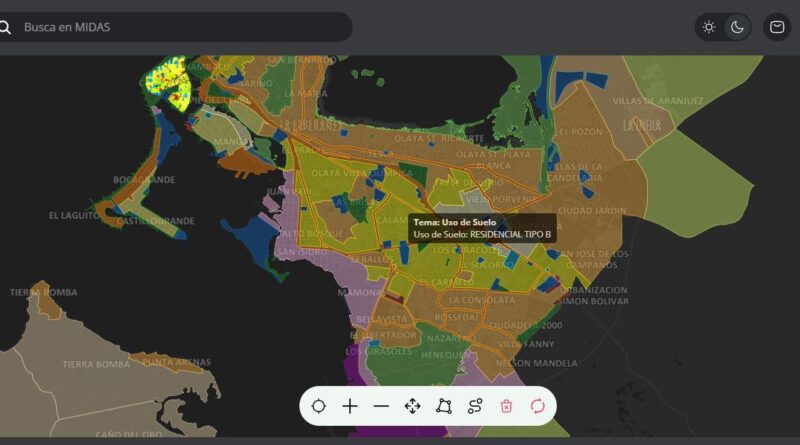This screenshot has height=445, width=800.
Task: Click the magnifier search icon
Action: (5, 27)
